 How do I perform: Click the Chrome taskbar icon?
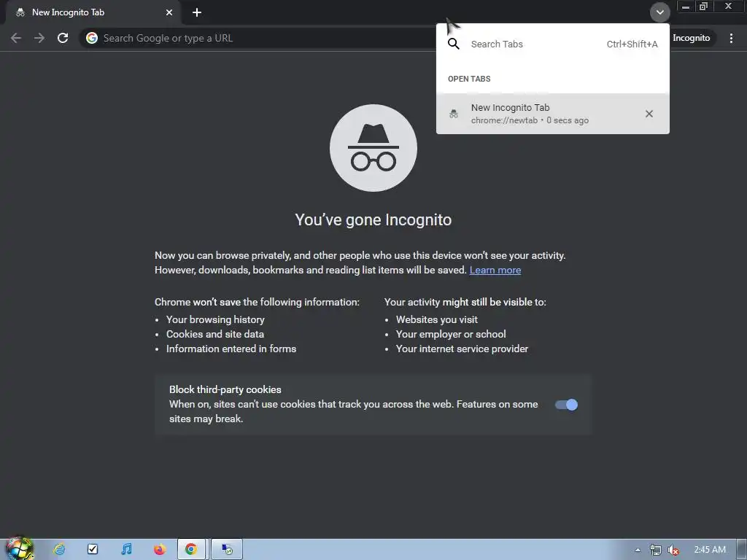[x=192, y=550]
